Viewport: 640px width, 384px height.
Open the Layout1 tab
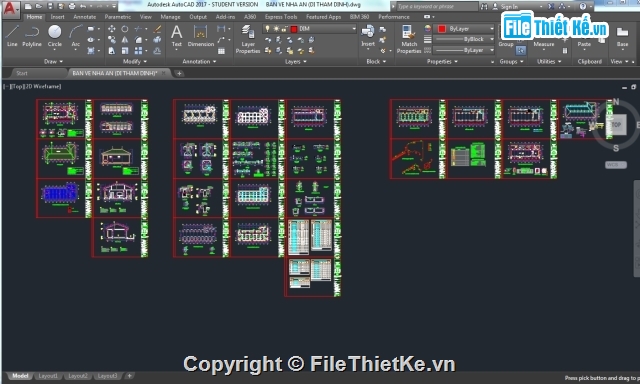click(48, 376)
